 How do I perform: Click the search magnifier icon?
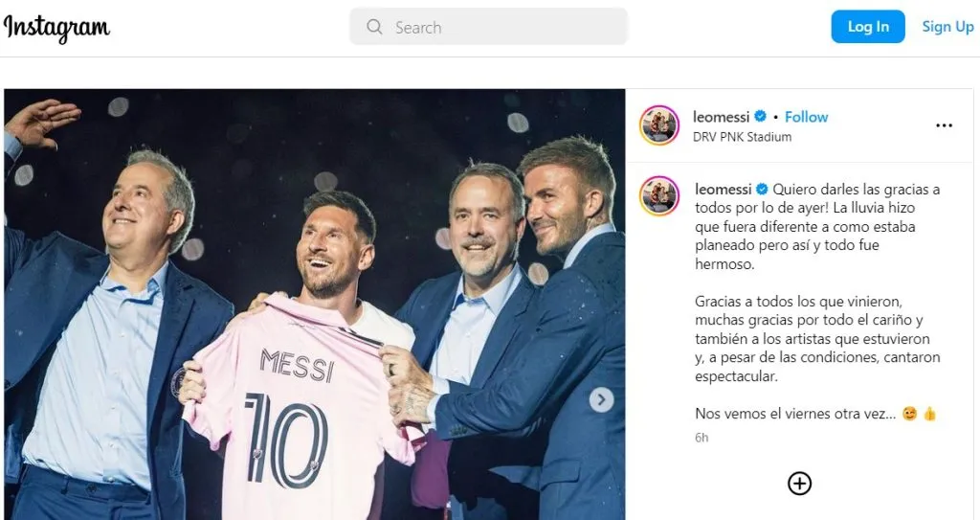point(375,27)
